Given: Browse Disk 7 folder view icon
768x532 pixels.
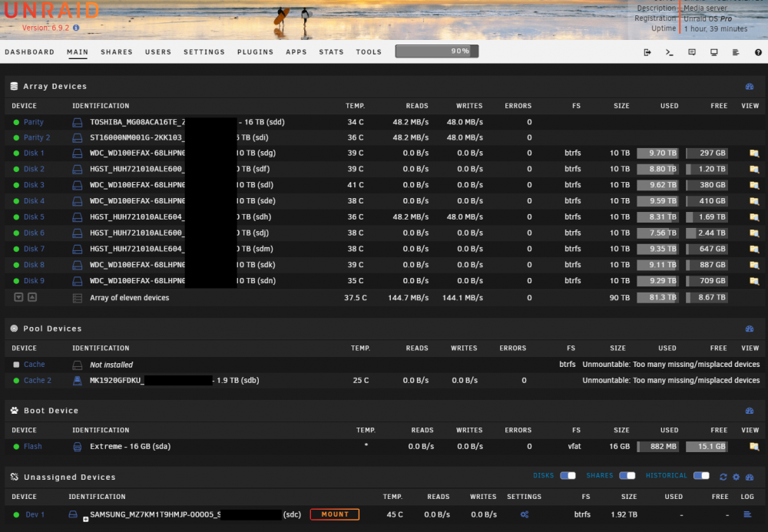Looking at the screenshot, I should click(x=754, y=249).
